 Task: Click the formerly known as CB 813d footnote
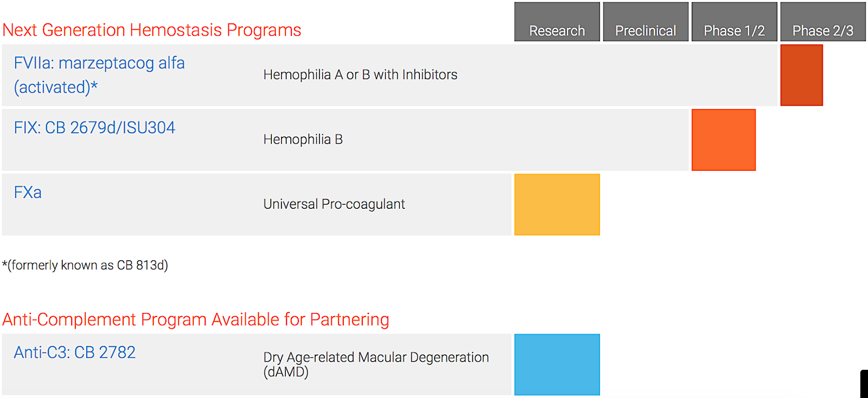pos(85,265)
